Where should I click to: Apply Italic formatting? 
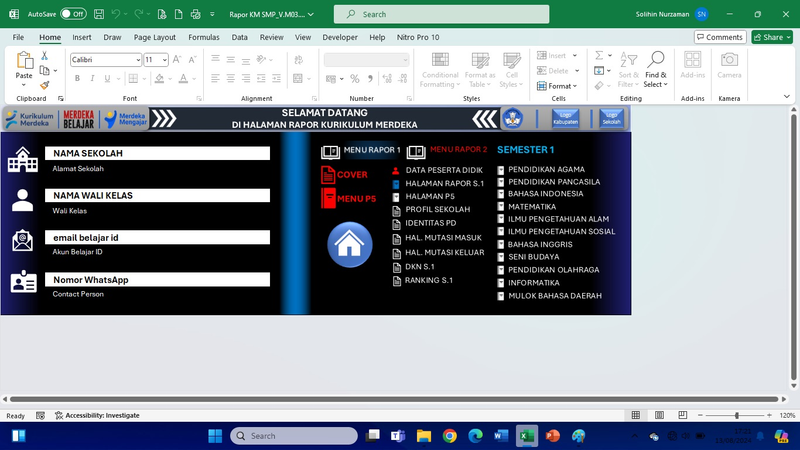(92, 79)
